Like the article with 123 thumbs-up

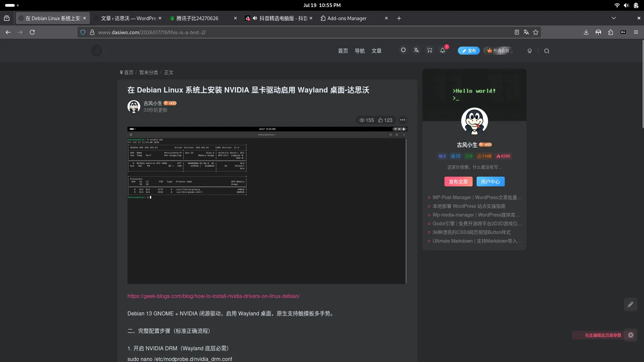(x=385, y=120)
